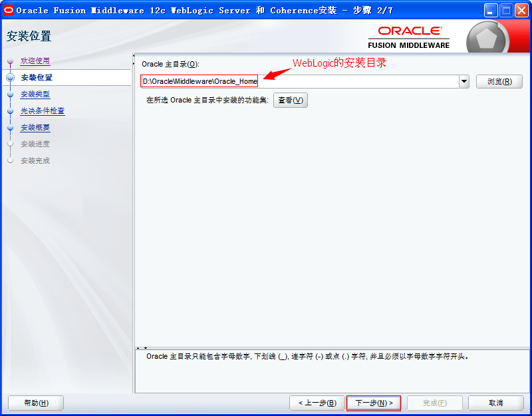Click the 浏览(R) browse button
Screen dimensions: 532x416
click(x=499, y=81)
